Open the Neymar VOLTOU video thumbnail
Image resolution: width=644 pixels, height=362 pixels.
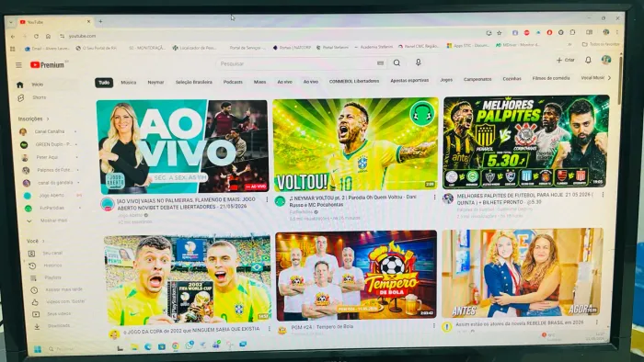click(355, 144)
